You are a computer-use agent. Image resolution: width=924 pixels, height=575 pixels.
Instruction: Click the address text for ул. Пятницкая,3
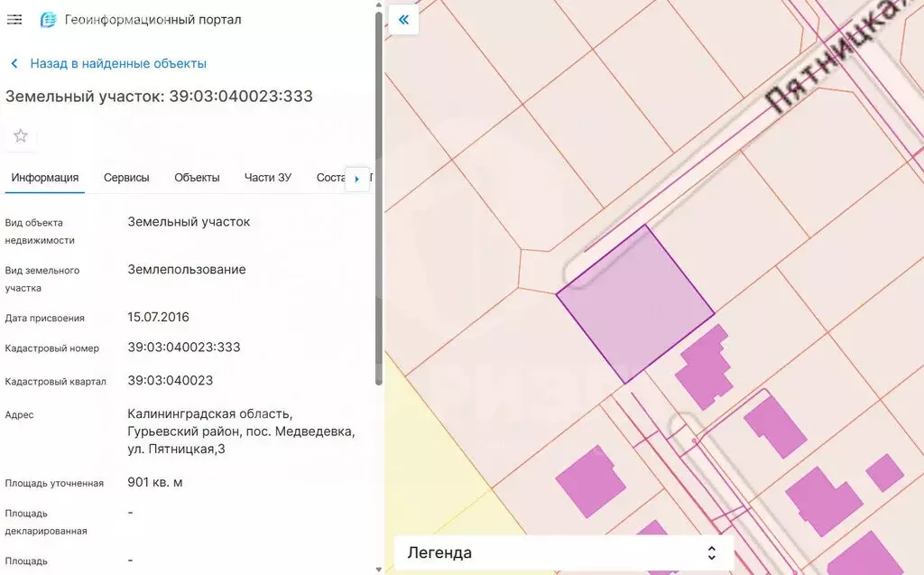coord(241,431)
